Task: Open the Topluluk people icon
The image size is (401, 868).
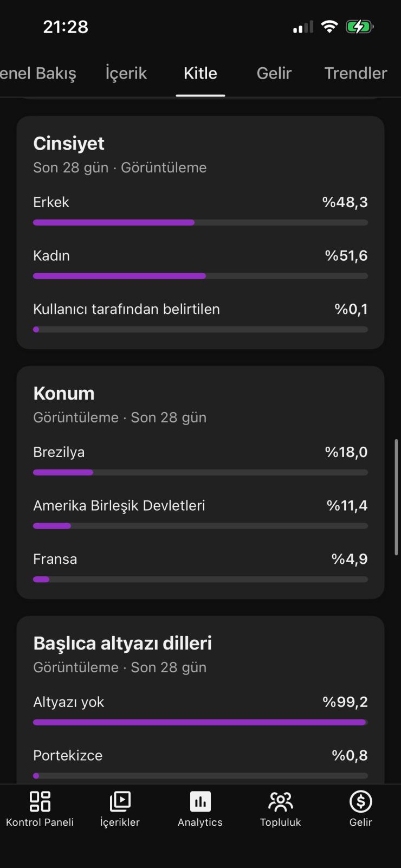Action: coord(280,801)
